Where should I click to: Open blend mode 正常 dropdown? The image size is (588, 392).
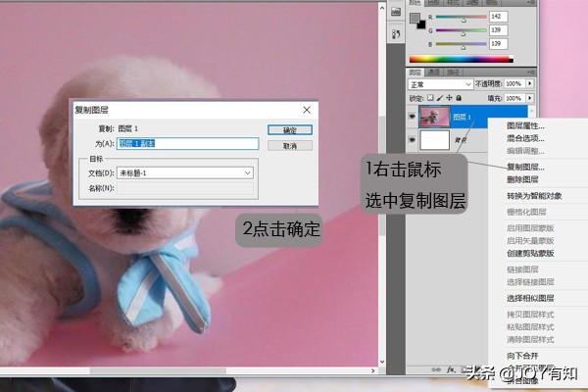click(x=440, y=84)
